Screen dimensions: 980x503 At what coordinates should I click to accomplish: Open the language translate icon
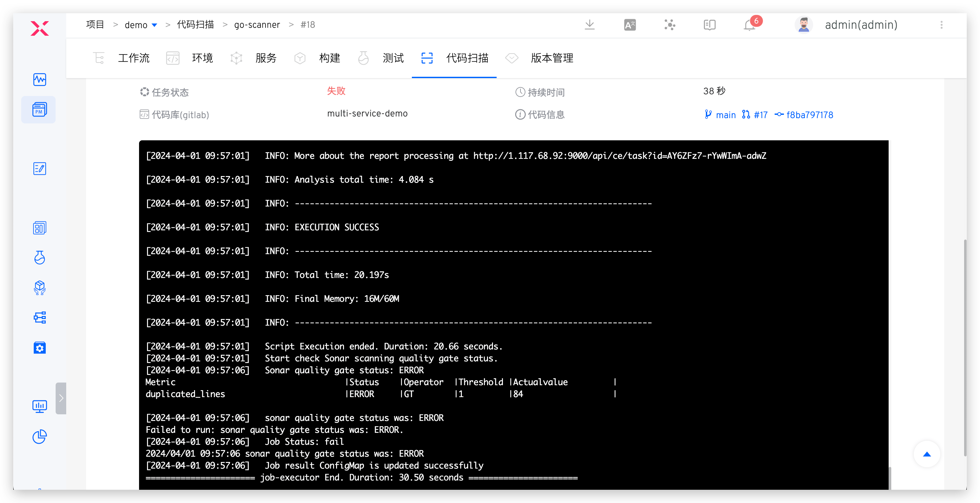pos(630,25)
